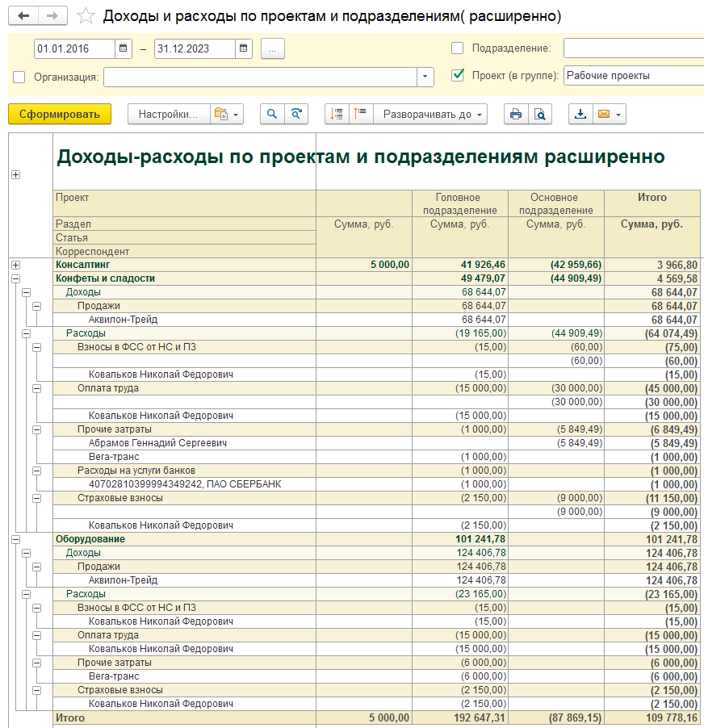Toggle the Подразделение checkbox

[x=458, y=48]
